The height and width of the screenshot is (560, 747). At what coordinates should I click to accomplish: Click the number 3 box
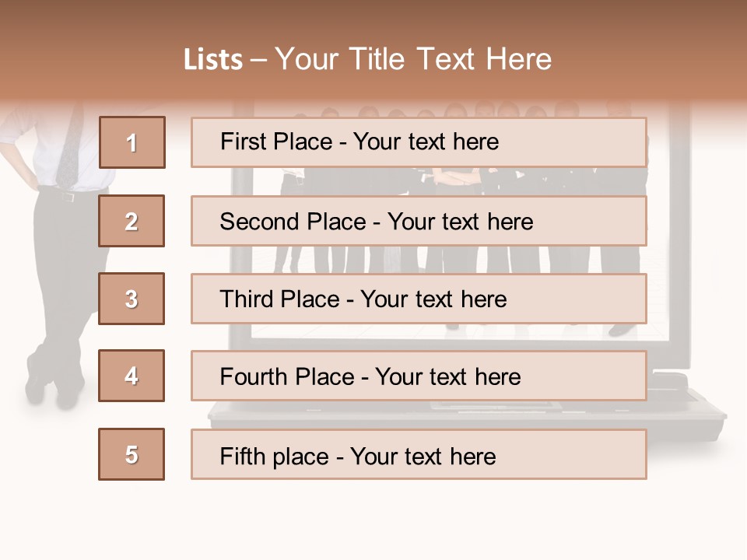[132, 299]
